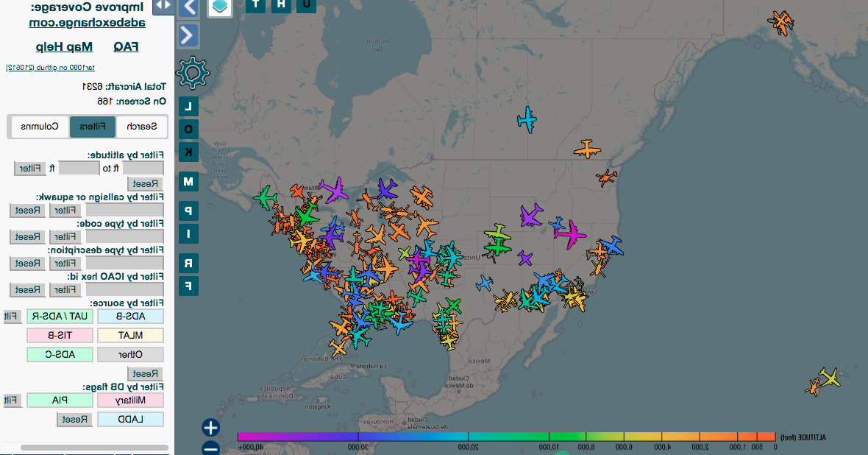Screen dimensions: 868x455
Task: Focus the type code input field
Action: (x=124, y=237)
